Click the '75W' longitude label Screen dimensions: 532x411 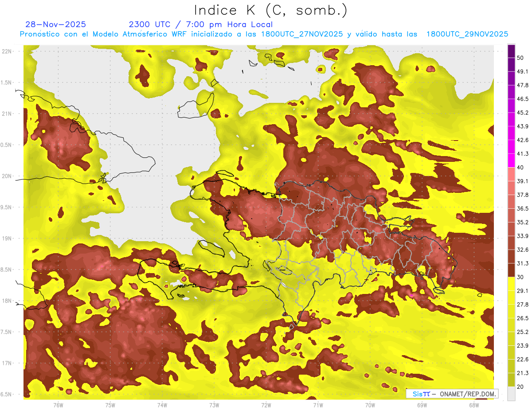pyautogui.click(x=110, y=405)
